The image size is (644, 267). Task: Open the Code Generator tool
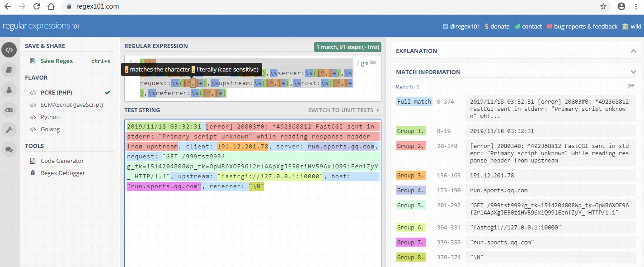[62, 161]
